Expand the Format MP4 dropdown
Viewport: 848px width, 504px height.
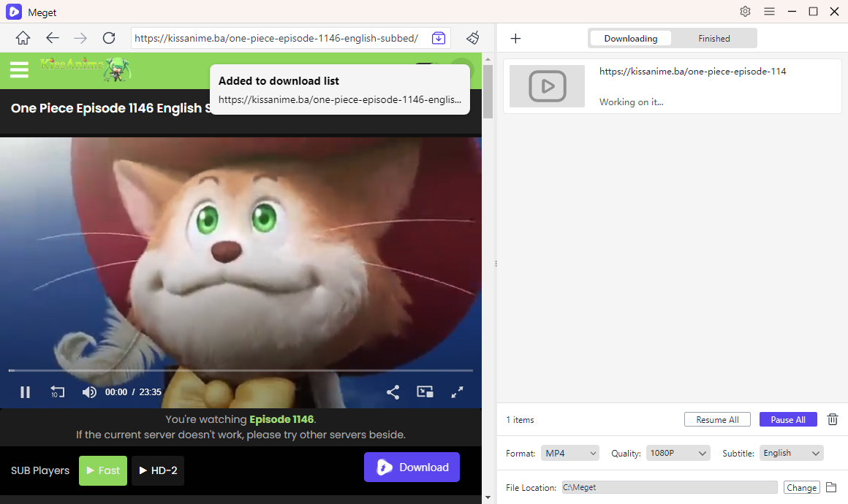(x=569, y=453)
